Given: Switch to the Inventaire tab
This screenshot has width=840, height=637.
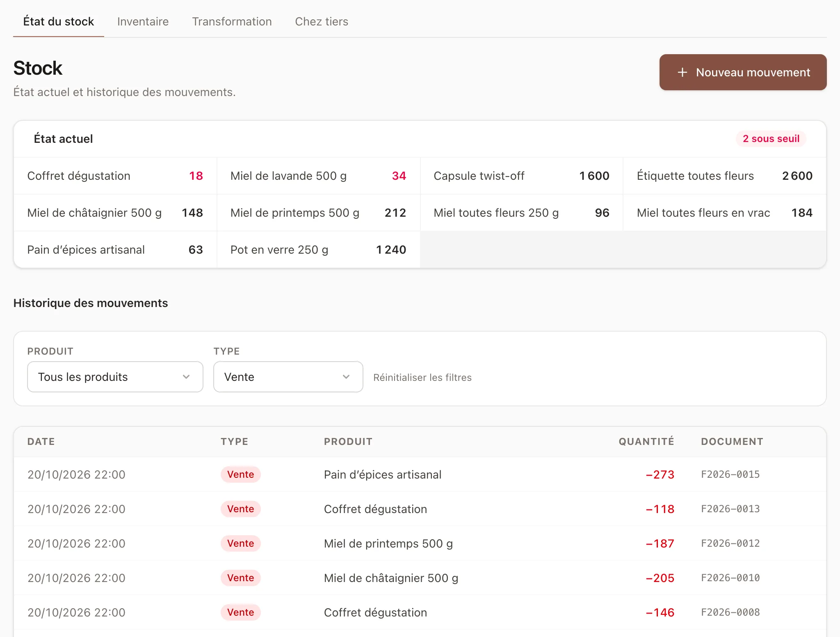Looking at the screenshot, I should [143, 21].
